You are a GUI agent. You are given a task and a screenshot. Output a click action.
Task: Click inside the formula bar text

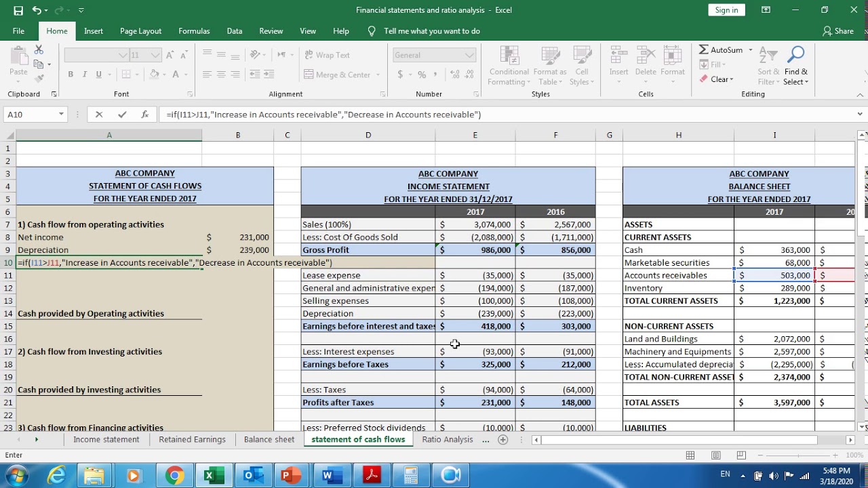[323, 115]
